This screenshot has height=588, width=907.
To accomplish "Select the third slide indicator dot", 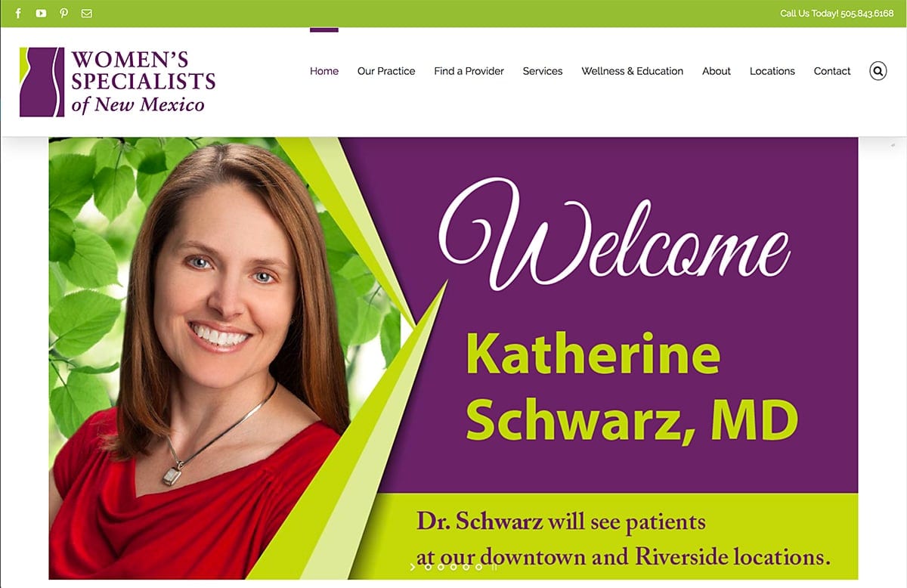I will pyautogui.click(x=453, y=567).
